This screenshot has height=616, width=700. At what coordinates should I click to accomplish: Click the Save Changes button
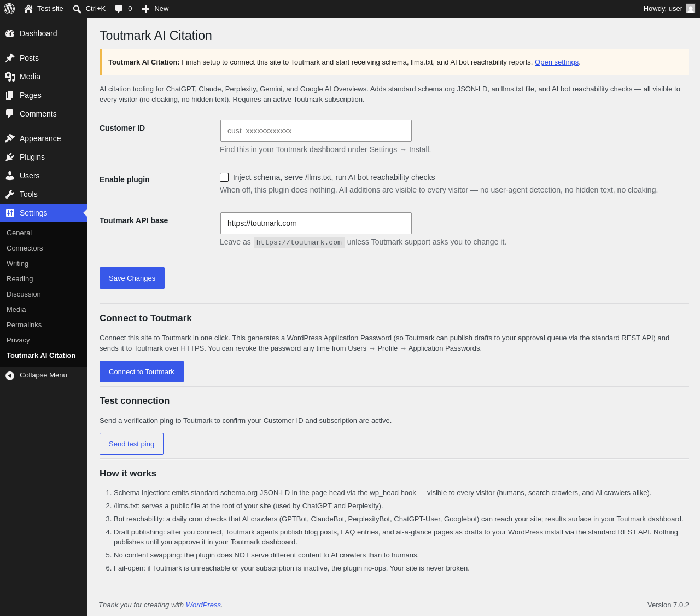pyautogui.click(x=132, y=278)
